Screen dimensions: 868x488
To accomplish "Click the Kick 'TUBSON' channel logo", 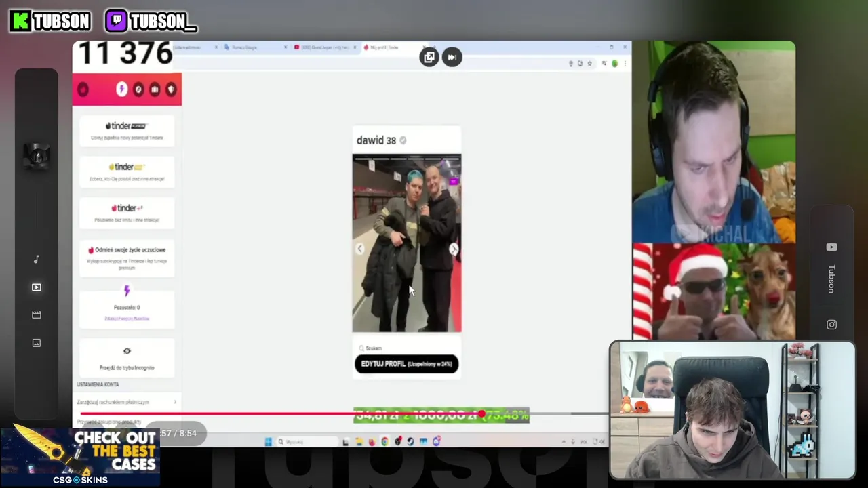I will 50,21.
